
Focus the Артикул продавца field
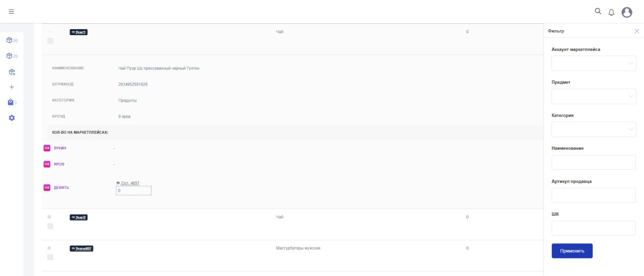click(x=594, y=195)
